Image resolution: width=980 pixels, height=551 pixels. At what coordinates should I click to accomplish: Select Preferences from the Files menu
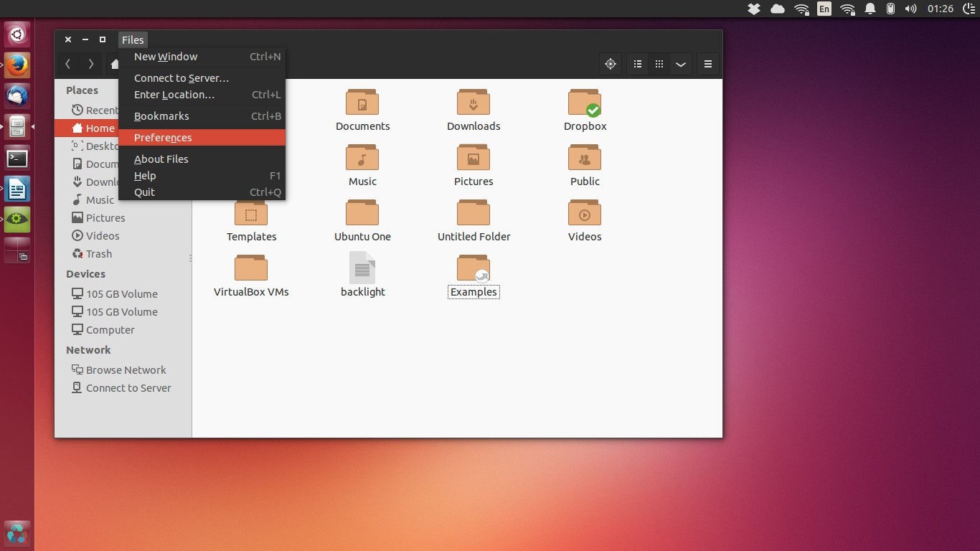click(x=163, y=138)
